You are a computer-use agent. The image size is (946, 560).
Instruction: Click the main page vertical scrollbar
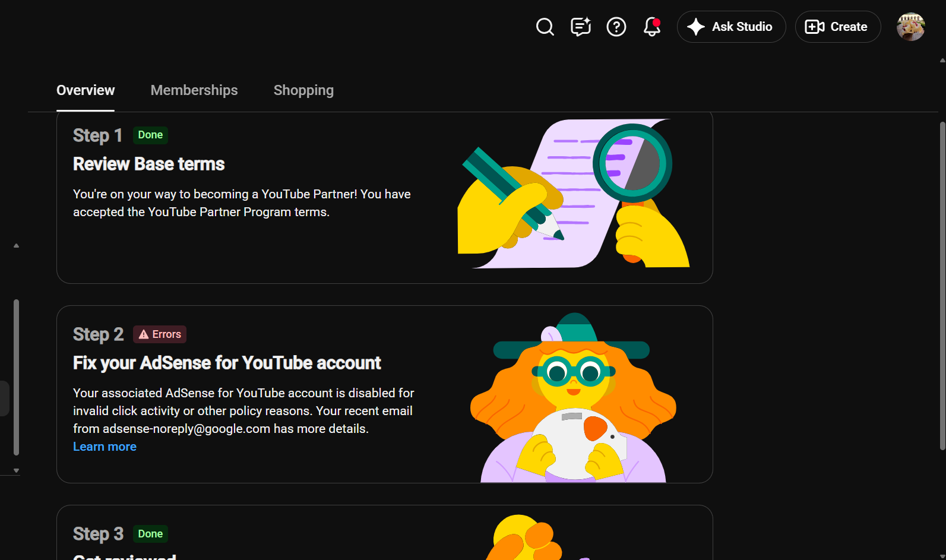click(x=942, y=286)
